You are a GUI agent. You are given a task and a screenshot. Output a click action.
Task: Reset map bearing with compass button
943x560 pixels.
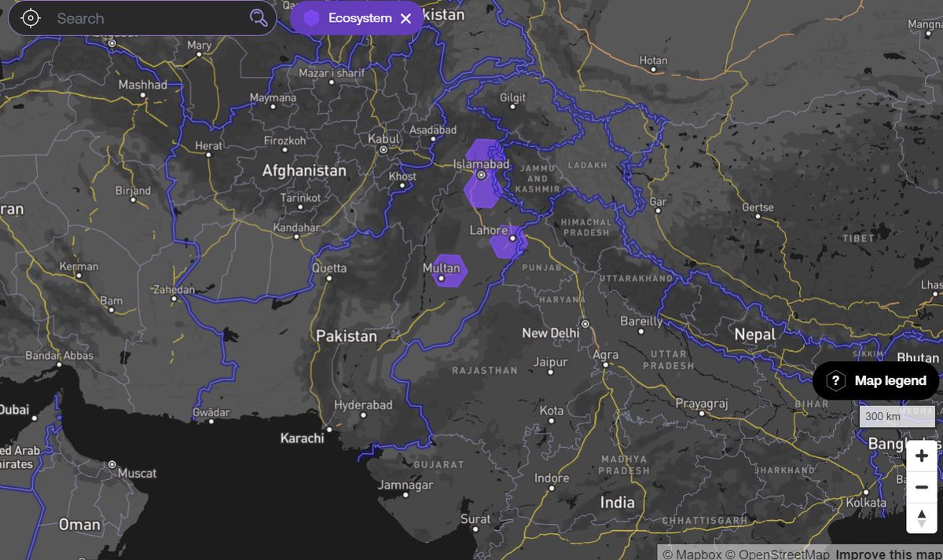click(x=922, y=518)
